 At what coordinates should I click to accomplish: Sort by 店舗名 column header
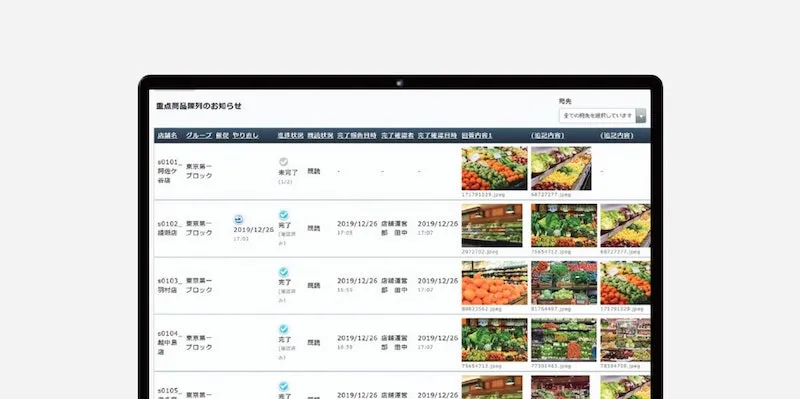(x=167, y=136)
